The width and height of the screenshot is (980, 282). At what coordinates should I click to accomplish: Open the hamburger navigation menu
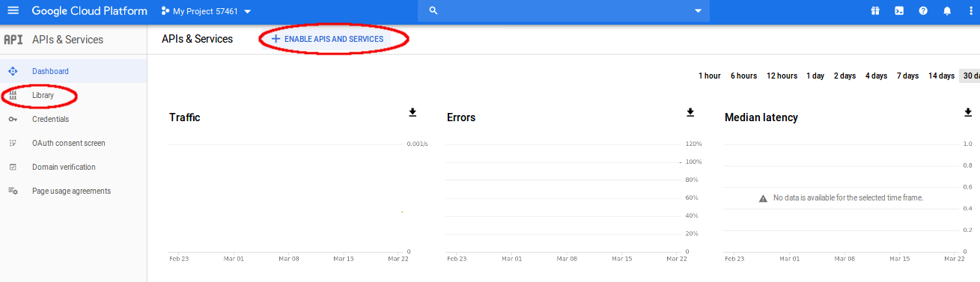(x=13, y=11)
